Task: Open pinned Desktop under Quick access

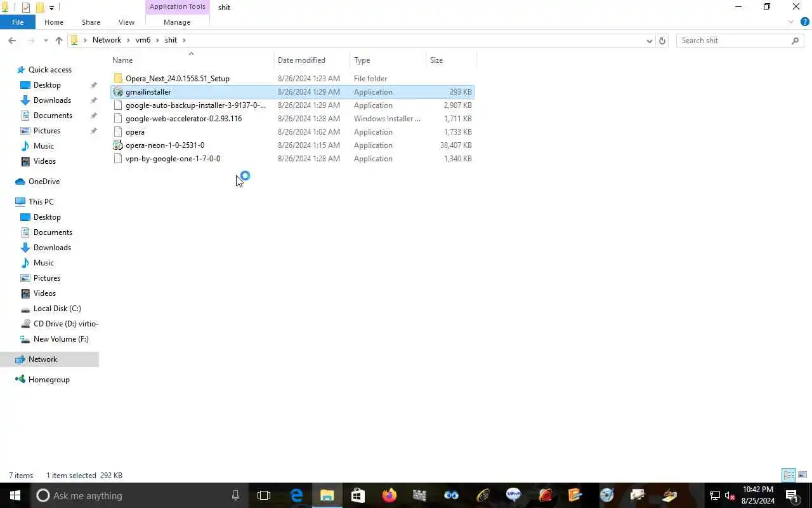Action: click(x=47, y=85)
